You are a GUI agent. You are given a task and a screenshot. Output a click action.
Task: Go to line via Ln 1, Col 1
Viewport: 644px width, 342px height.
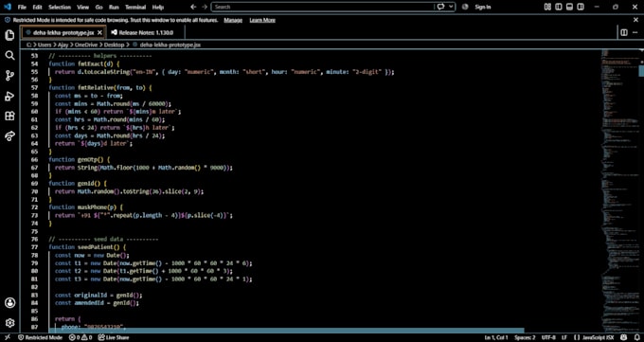[x=496, y=337]
